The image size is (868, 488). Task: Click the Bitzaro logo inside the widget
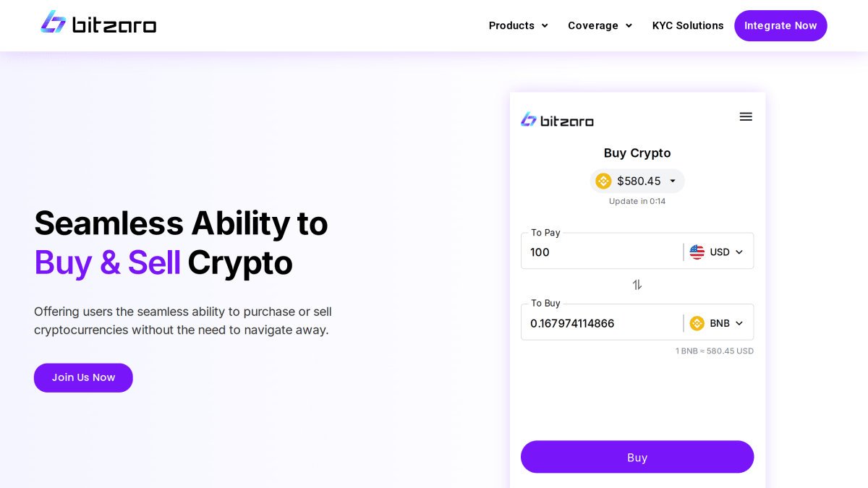tap(557, 120)
